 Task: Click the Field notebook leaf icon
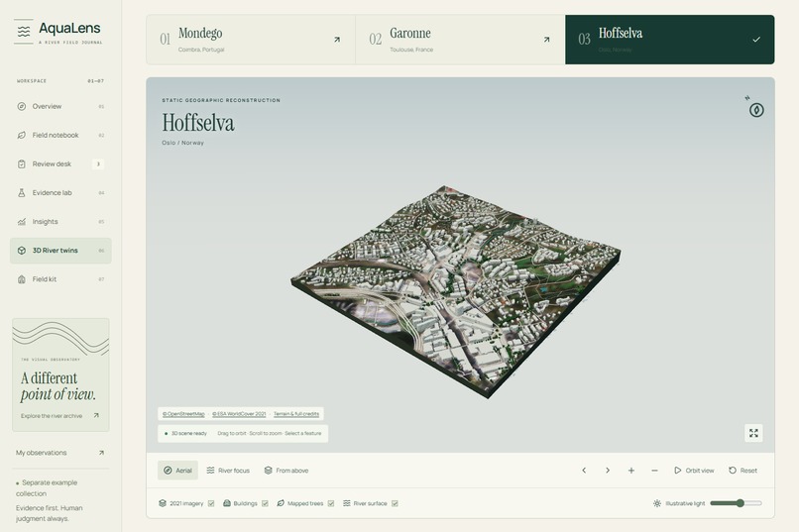[x=22, y=136]
